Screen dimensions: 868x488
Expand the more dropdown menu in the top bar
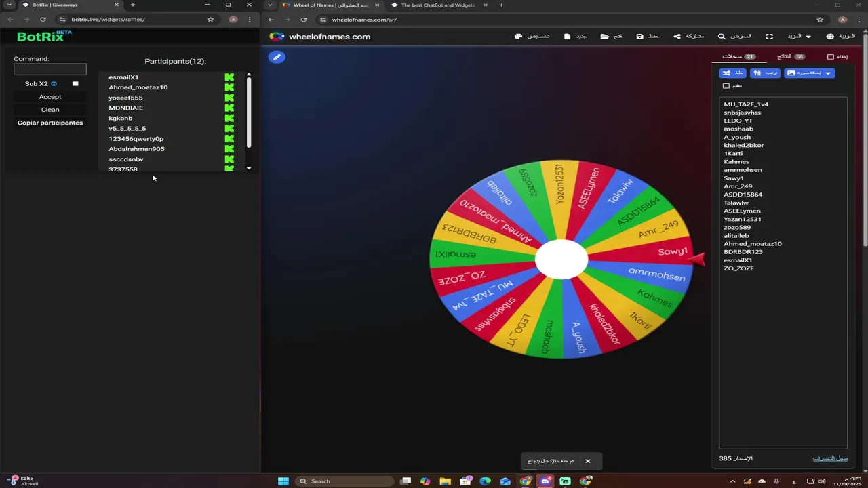(799, 37)
